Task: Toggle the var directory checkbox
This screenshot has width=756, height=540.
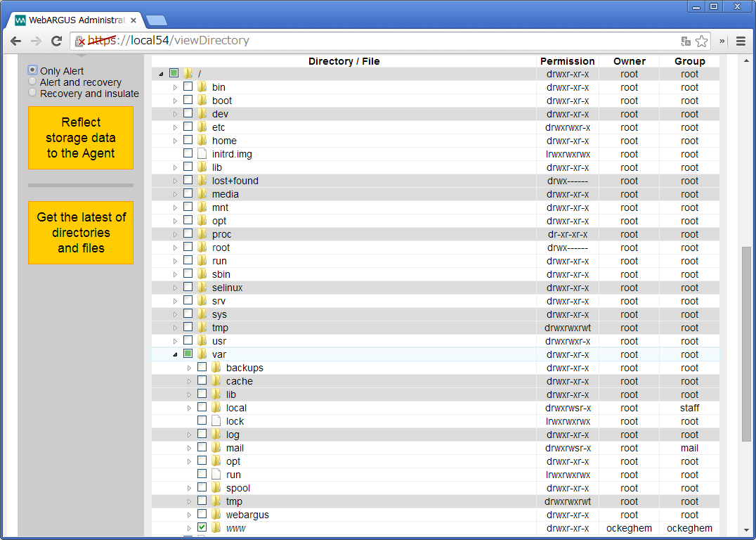Action: (x=188, y=354)
